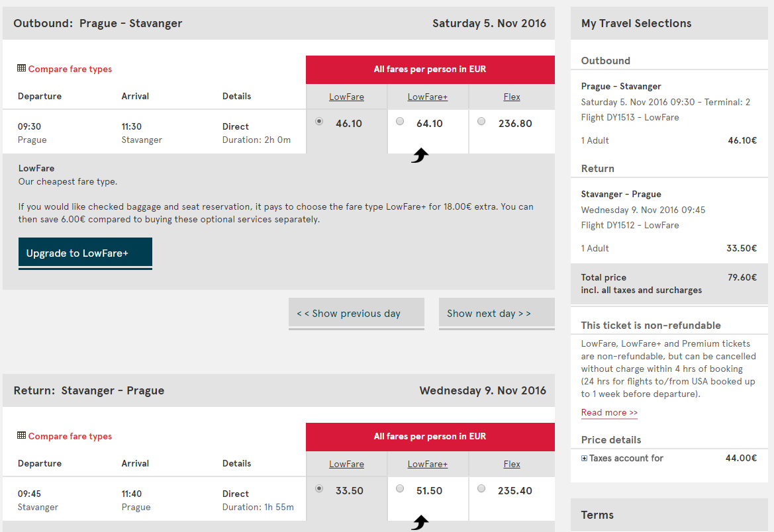This screenshot has height=532, width=774.
Task: Click the table icon beside outbound Compare fare types
Action: click(x=21, y=68)
